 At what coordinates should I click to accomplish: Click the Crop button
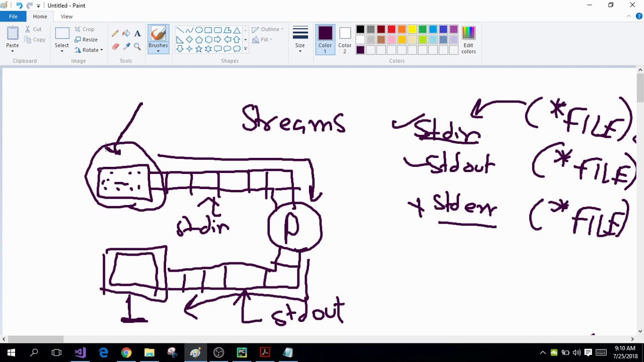[84, 29]
